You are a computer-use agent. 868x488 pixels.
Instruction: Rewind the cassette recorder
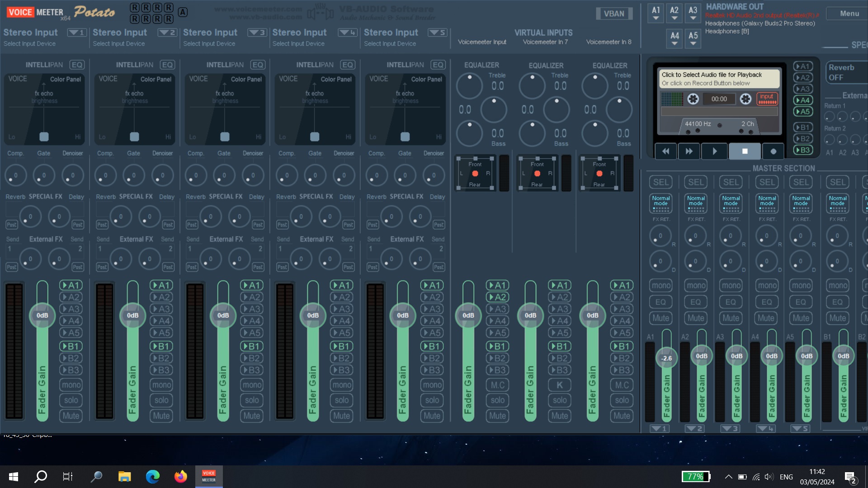click(x=665, y=151)
